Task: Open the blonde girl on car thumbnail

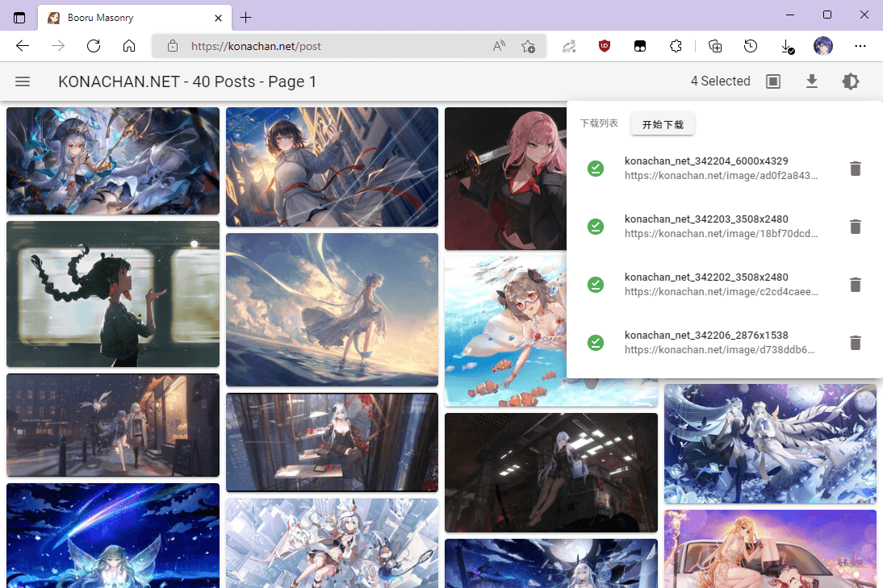Action: coord(770,549)
